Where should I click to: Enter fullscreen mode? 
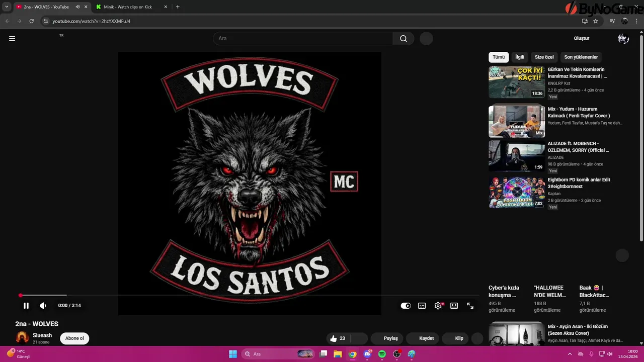[470, 306]
